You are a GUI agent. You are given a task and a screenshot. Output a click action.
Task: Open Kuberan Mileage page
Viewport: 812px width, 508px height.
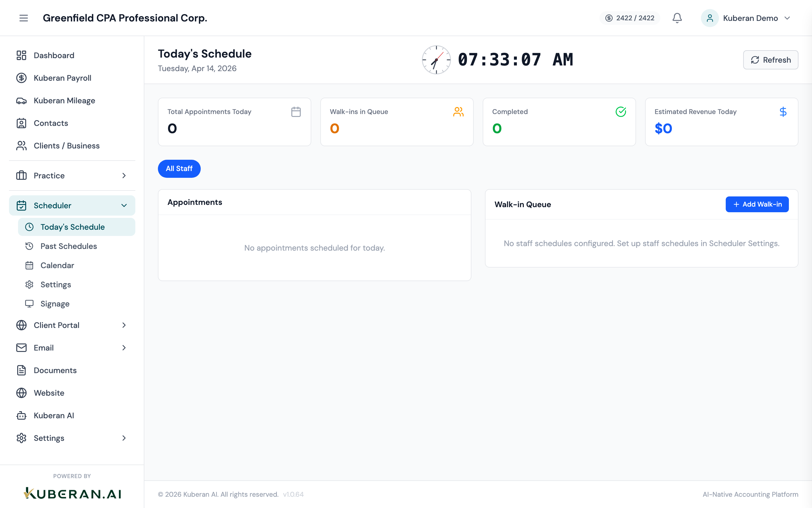pos(72,100)
